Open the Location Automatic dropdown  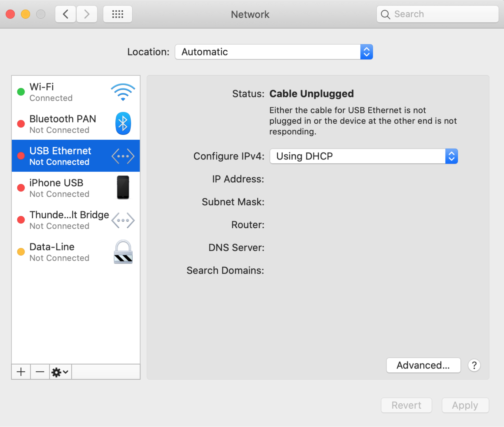click(274, 52)
